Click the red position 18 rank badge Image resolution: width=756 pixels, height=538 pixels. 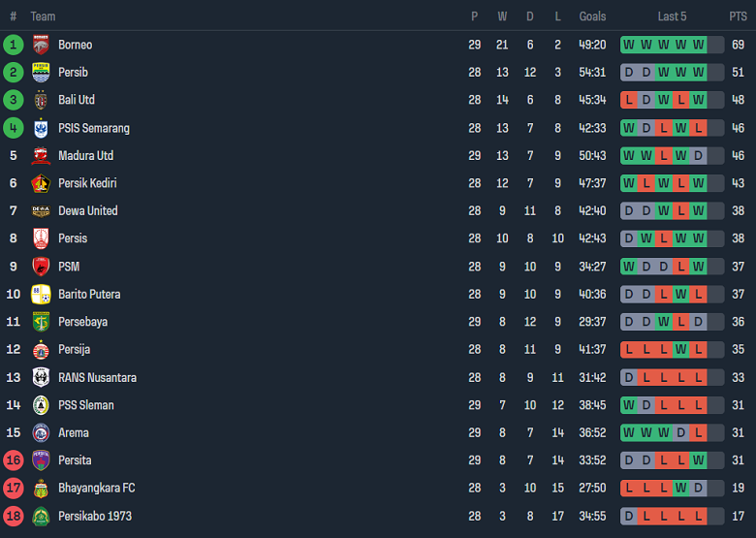14,516
